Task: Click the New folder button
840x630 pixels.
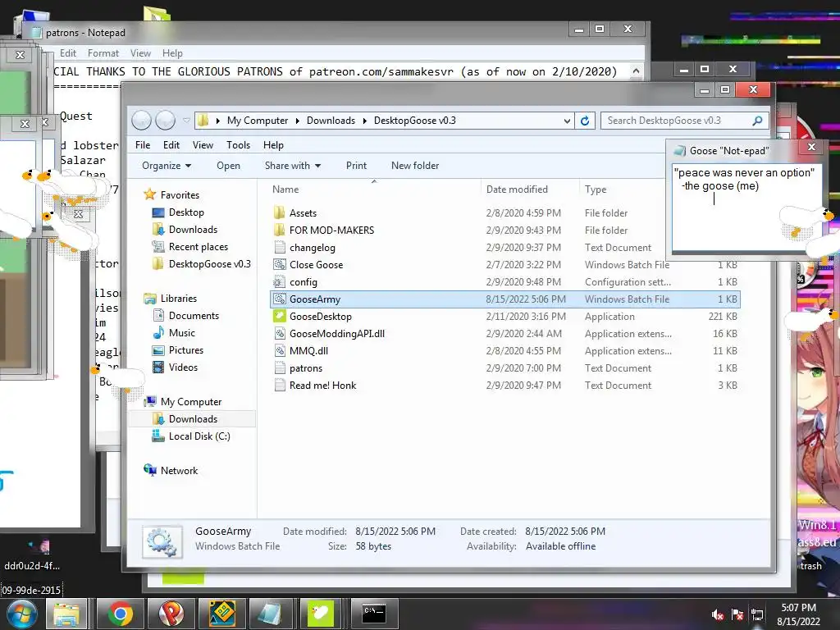Action: point(415,166)
